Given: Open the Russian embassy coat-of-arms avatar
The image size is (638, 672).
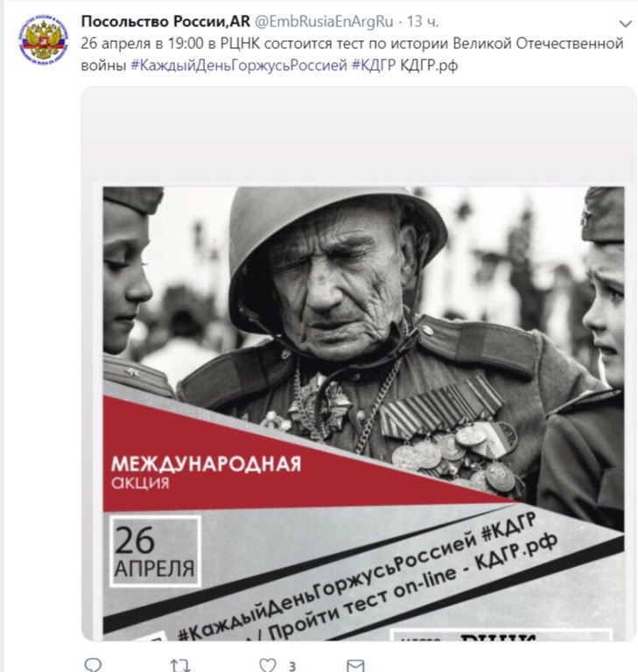Looking at the screenshot, I should [x=43, y=39].
